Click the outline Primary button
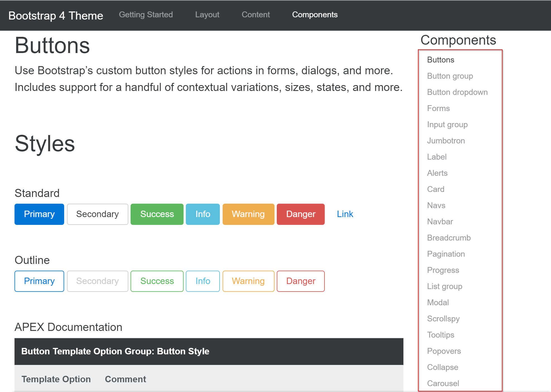 [x=39, y=281]
